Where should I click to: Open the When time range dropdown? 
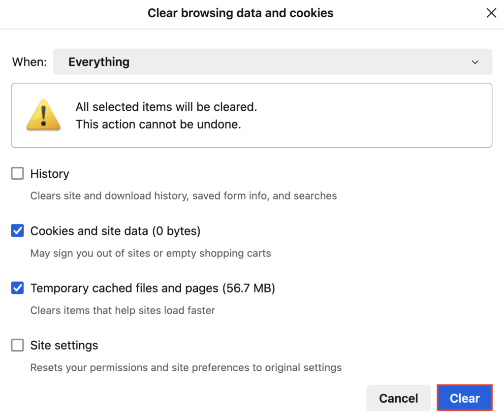[x=273, y=62]
